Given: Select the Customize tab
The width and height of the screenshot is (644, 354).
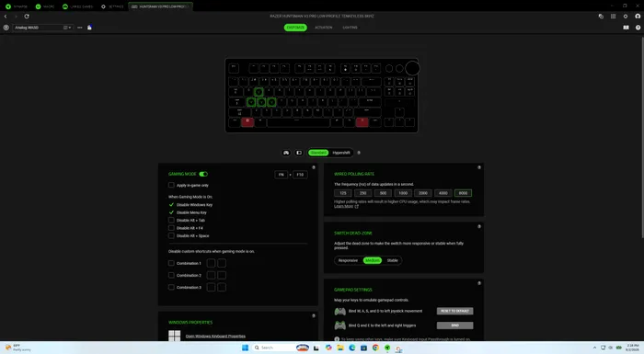Looking at the screenshot, I should [x=295, y=28].
